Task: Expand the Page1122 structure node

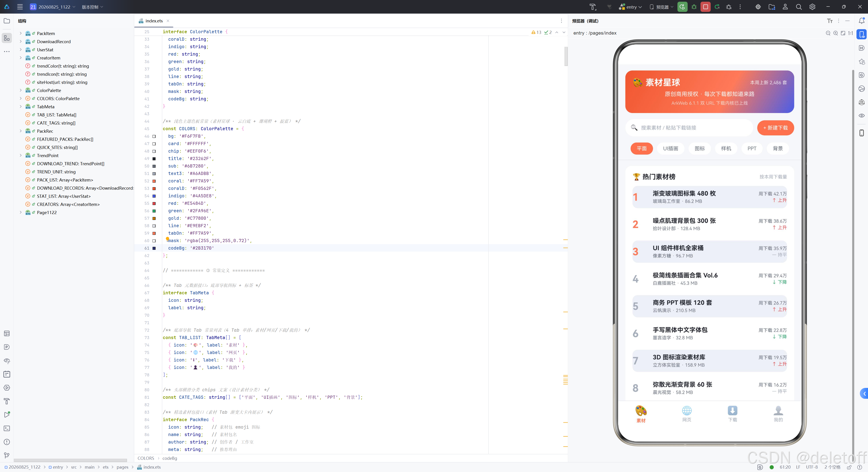Action: (x=21, y=212)
